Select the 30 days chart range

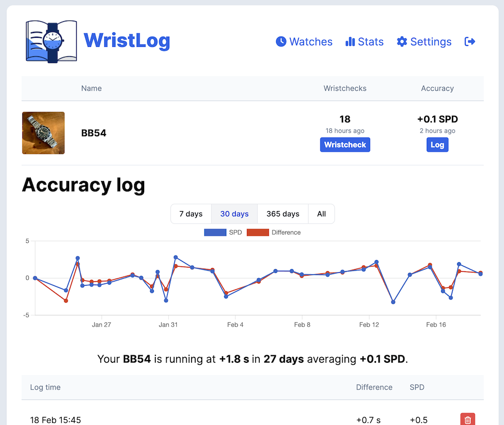234,214
